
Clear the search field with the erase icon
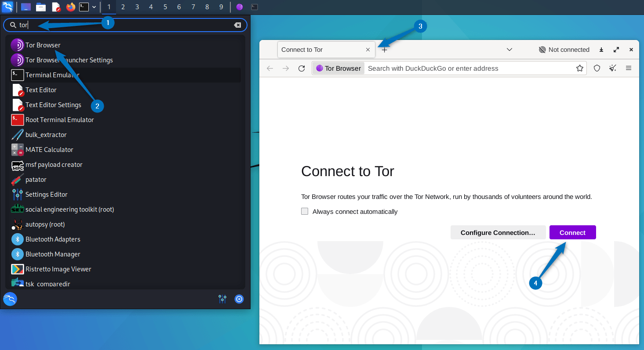tap(238, 25)
